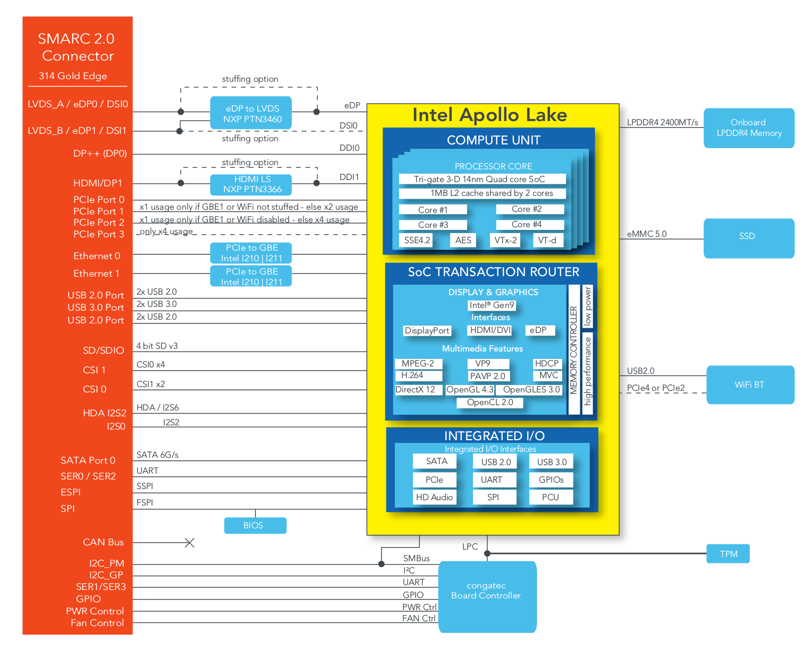
Task: Select the PROCESSOR CORE label
Action: [493, 166]
